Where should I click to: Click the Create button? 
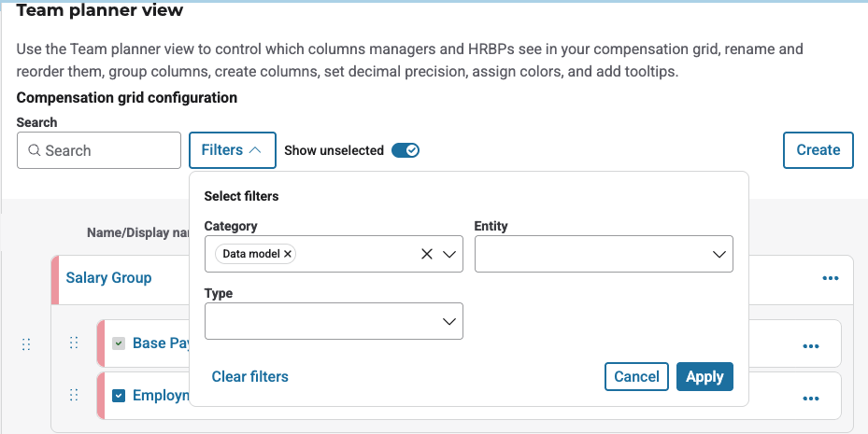click(x=818, y=150)
